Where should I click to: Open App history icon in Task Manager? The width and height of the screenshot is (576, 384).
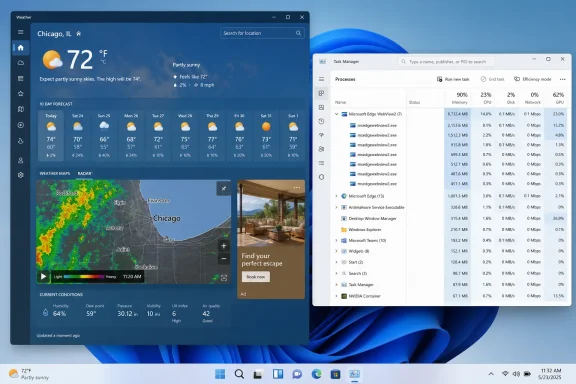coord(321,121)
